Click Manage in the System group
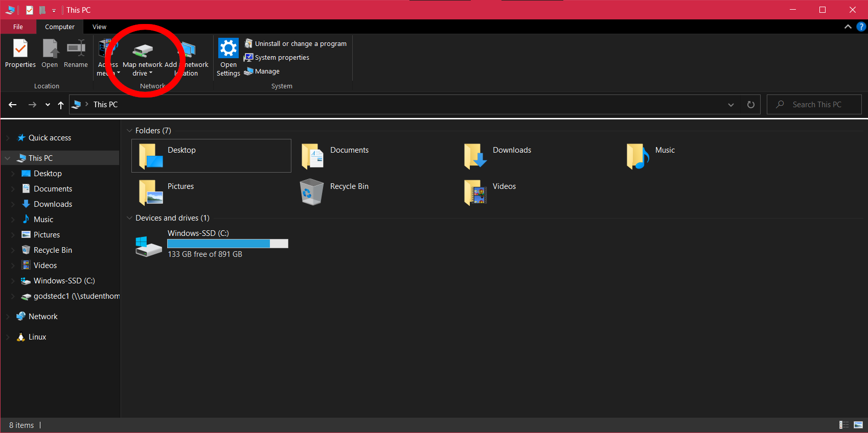The height and width of the screenshot is (433, 868). pyautogui.click(x=267, y=71)
